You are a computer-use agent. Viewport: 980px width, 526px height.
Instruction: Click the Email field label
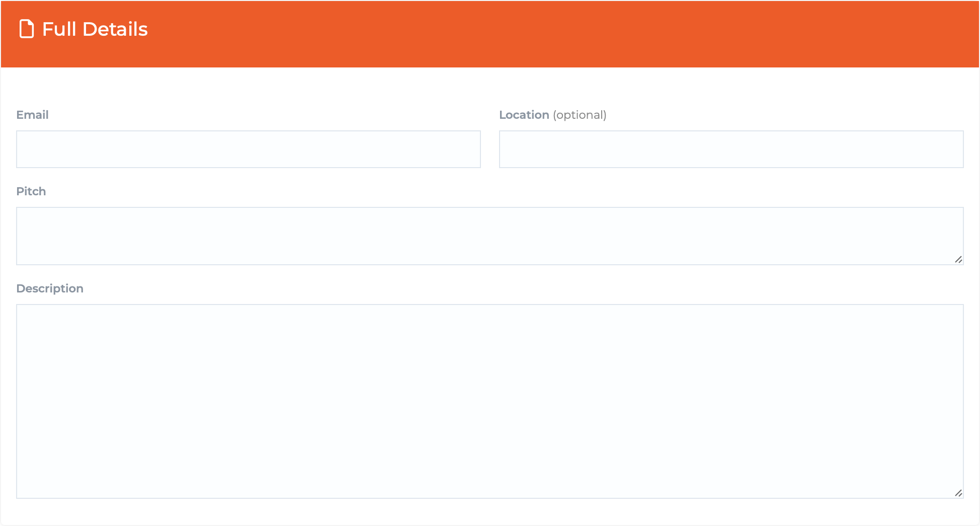coord(32,115)
